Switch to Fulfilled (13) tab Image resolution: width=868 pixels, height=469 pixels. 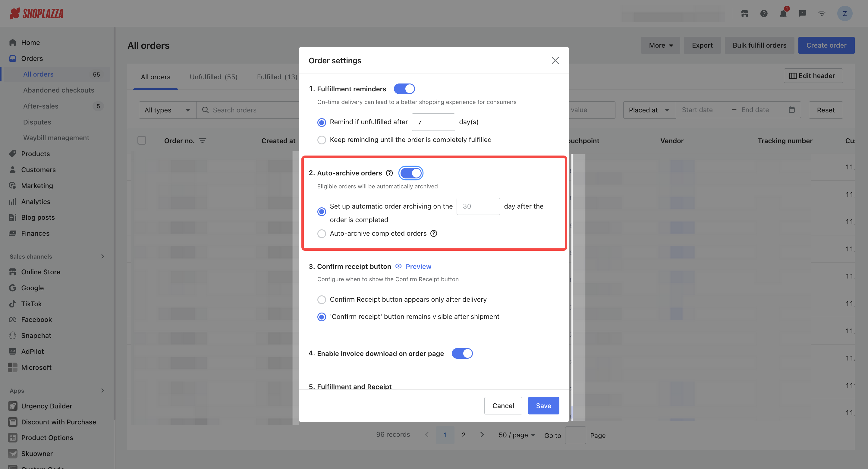(277, 77)
